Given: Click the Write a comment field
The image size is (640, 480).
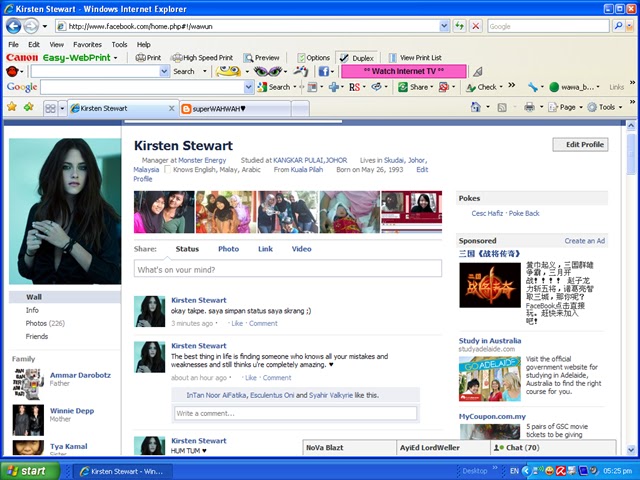Looking at the screenshot, I should coord(296,413).
